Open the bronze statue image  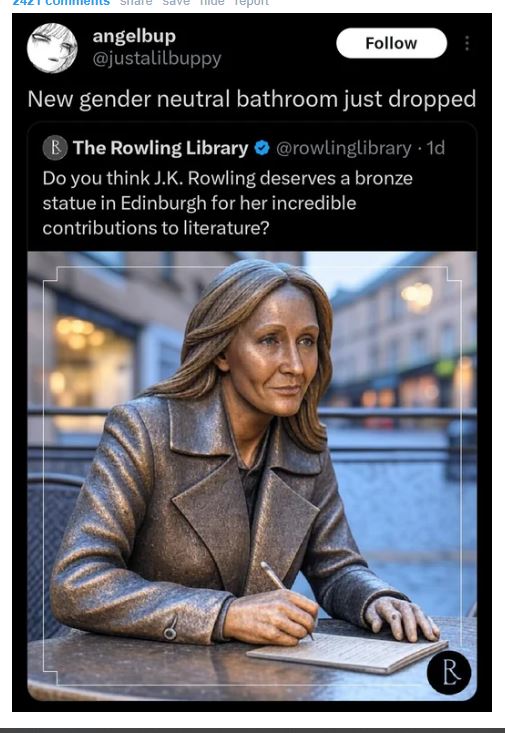252,476
